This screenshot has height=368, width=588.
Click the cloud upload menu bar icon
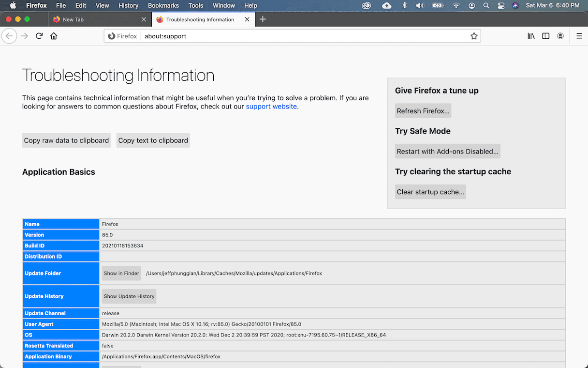(387, 5)
